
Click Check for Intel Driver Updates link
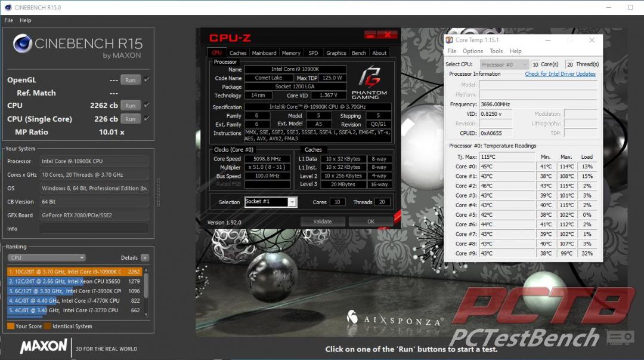point(560,74)
